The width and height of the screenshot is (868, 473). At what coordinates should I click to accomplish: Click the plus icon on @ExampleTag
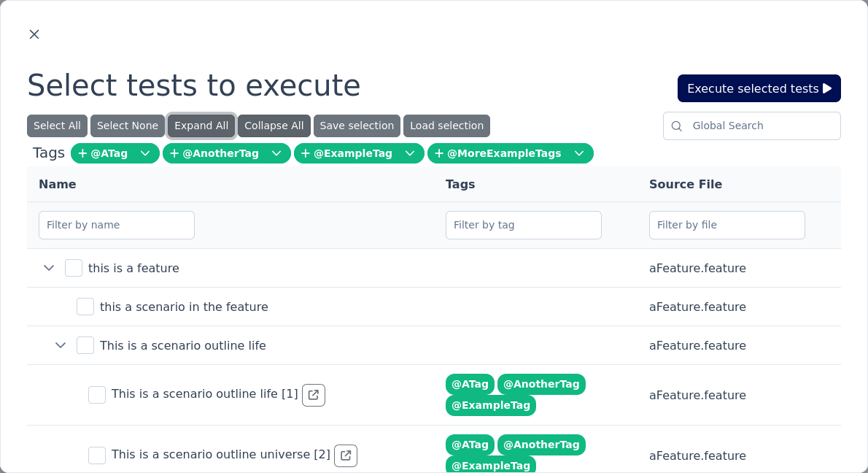click(306, 153)
